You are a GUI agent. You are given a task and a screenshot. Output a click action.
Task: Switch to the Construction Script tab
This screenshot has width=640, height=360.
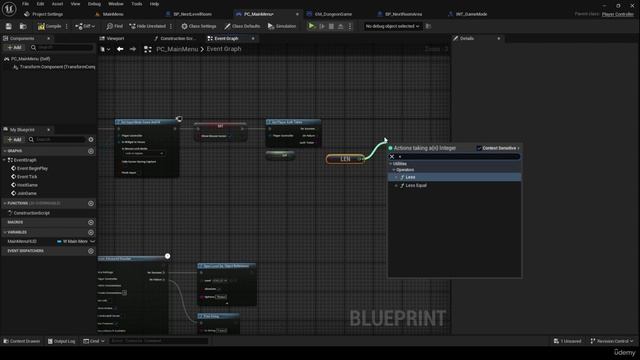[175, 38]
